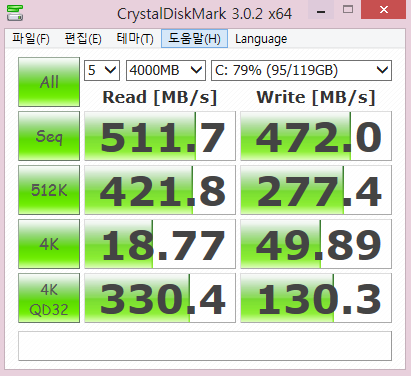Open the 도움말(H) menu
This screenshot has height=376, width=411.
[x=194, y=39]
